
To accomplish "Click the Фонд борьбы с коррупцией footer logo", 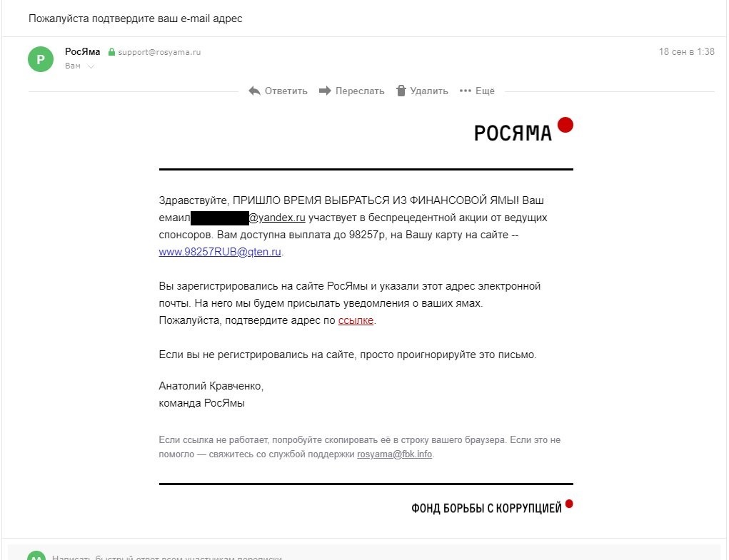I will (492, 507).
